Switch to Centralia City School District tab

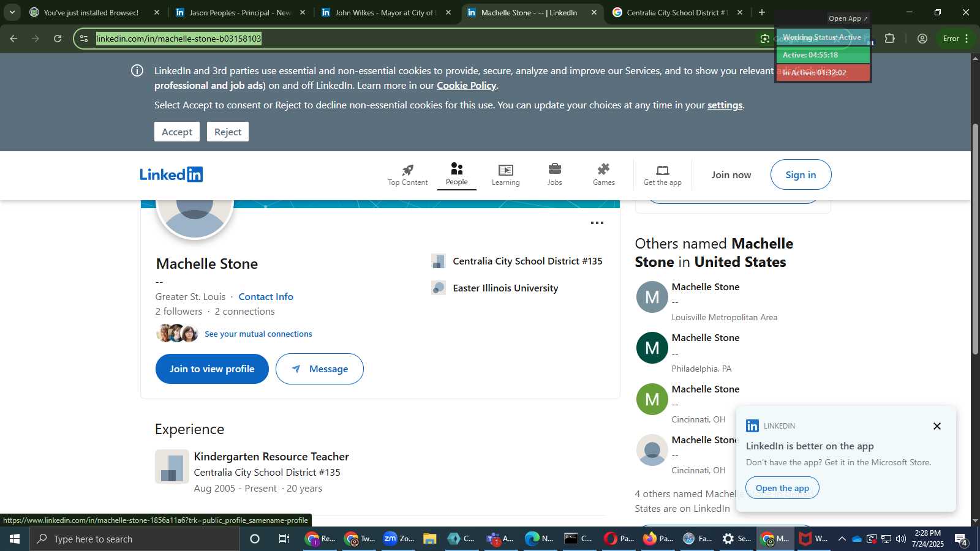tap(677, 12)
